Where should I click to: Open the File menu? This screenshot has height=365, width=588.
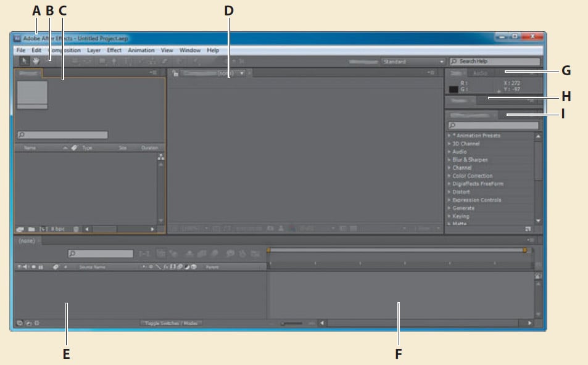coord(21,50)
